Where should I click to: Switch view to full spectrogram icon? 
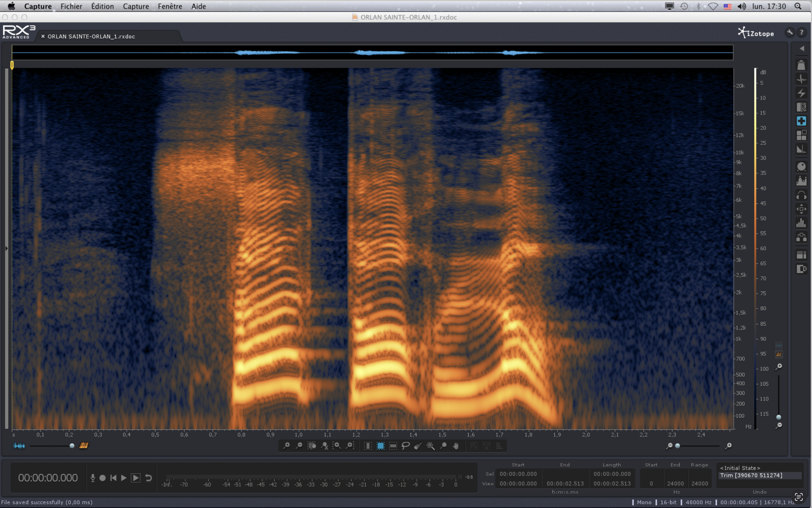pos(84,445)
